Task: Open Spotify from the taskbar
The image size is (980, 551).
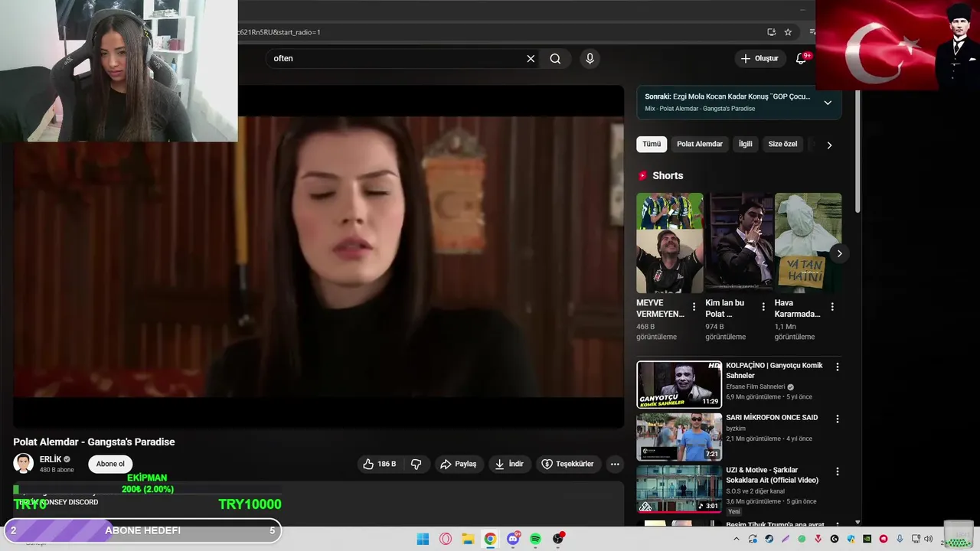Action: [x=535, y=539]
